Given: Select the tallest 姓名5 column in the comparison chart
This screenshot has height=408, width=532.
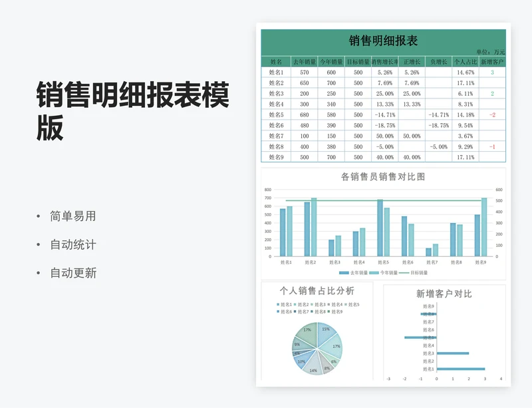Looking at the screenshot, I should [380, 228].
